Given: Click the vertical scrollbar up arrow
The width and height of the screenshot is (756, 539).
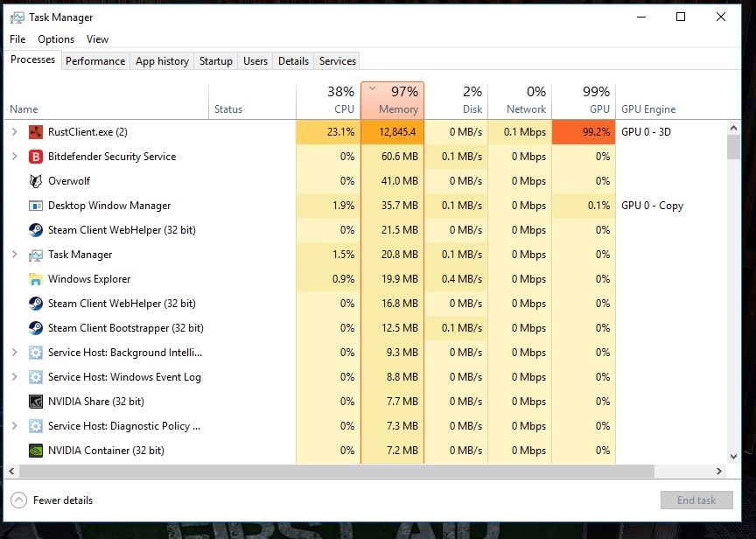Looking at the screenshot, I should [733, 129].
